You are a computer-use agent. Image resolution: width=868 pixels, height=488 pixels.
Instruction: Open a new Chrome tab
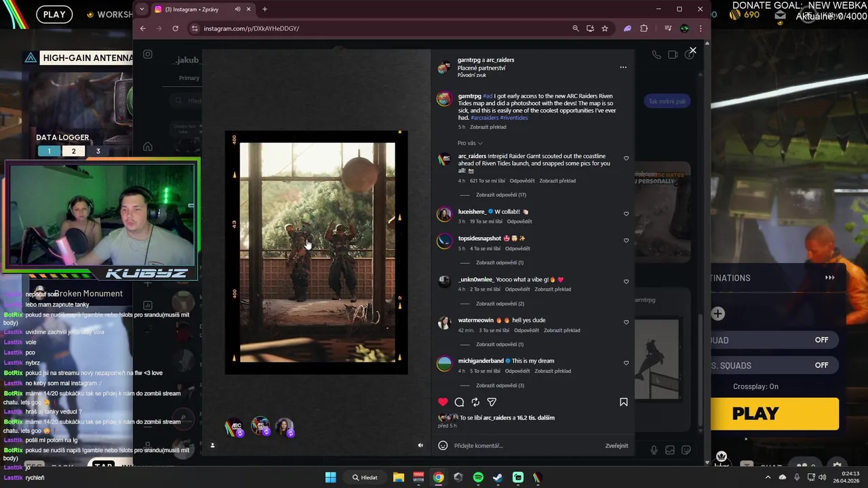coord(264,9)
